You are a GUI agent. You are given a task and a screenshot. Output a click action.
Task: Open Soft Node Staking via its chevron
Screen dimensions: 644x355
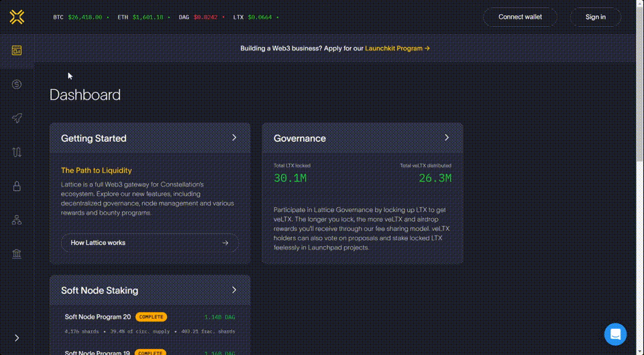coord(234,290)
